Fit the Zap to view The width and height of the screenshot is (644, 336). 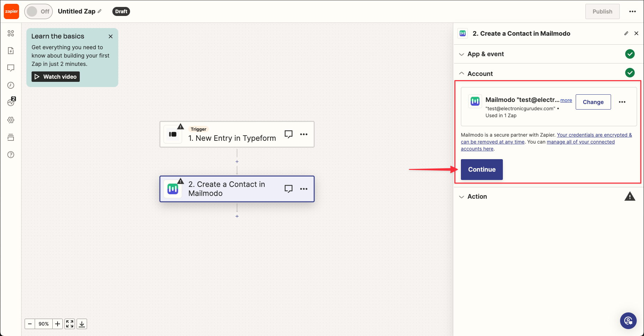(x=70, y=324)
